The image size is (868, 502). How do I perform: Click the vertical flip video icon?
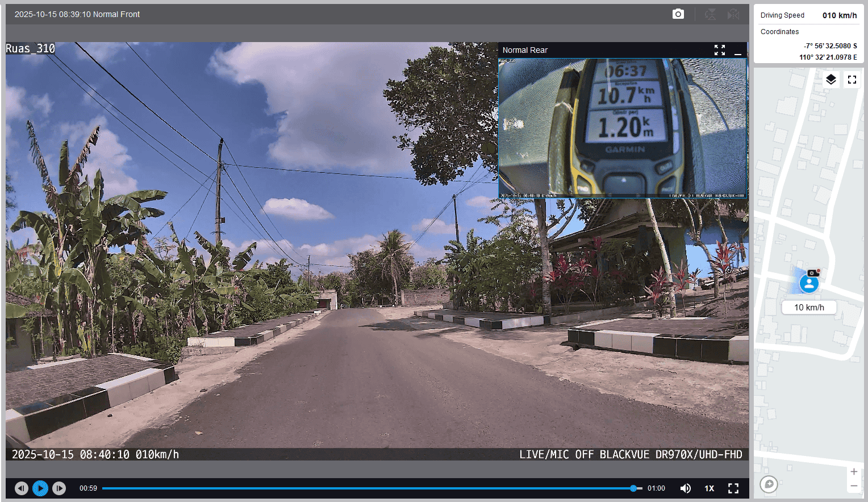click(x=710, y=14)
